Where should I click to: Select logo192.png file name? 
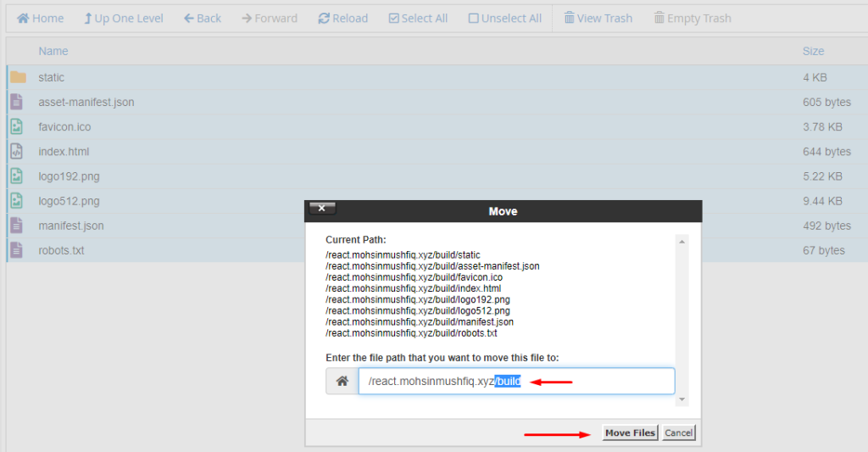pos(70,176)
